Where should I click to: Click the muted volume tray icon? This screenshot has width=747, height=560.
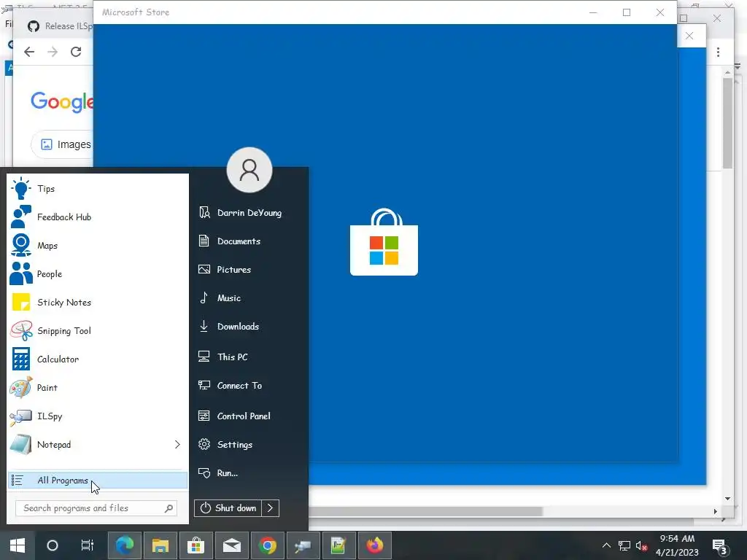641,545
